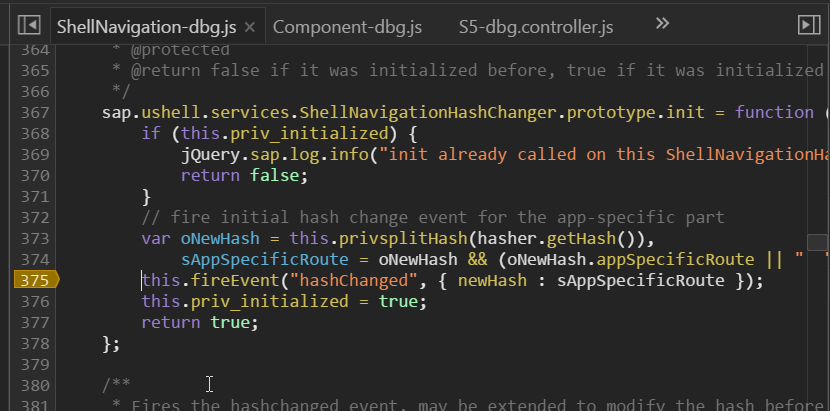Click line number 367 gutter
Screen dimensions: 830x411
pos(33,112)
